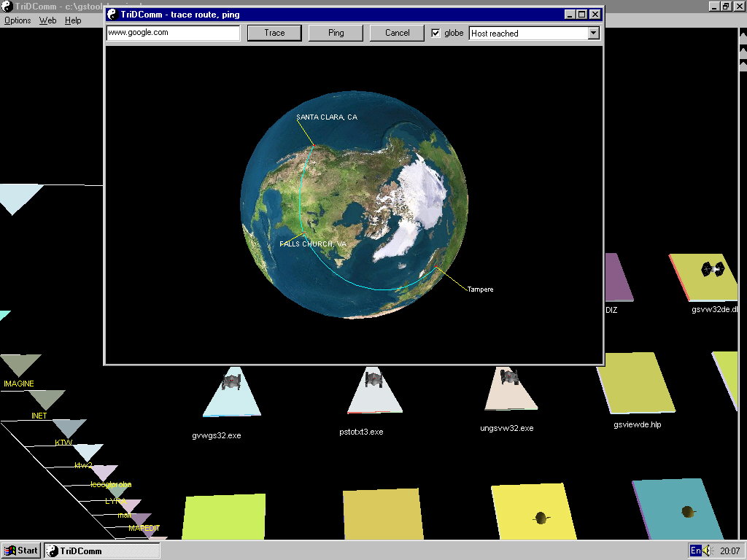Click the Cancel button
747x560 pixels.
tap(397, 33)
